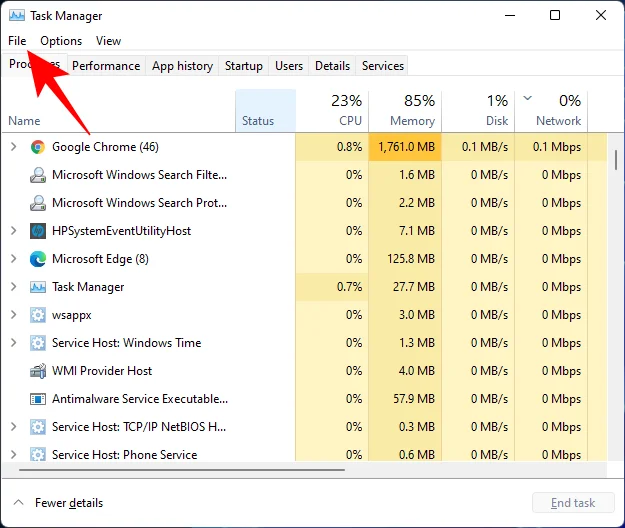Click the Service Host: TCP/IP NetBIOS icon
625x528 pixels.
click(x=38, y=427)
